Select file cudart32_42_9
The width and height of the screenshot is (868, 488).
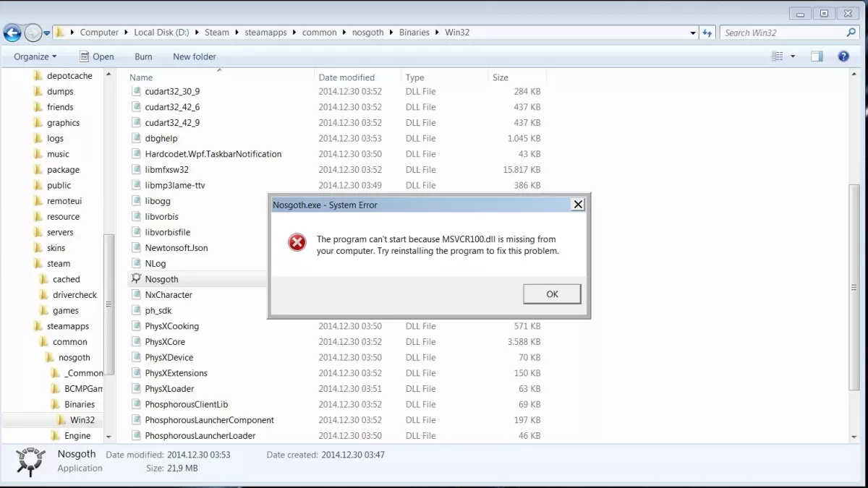172,123
